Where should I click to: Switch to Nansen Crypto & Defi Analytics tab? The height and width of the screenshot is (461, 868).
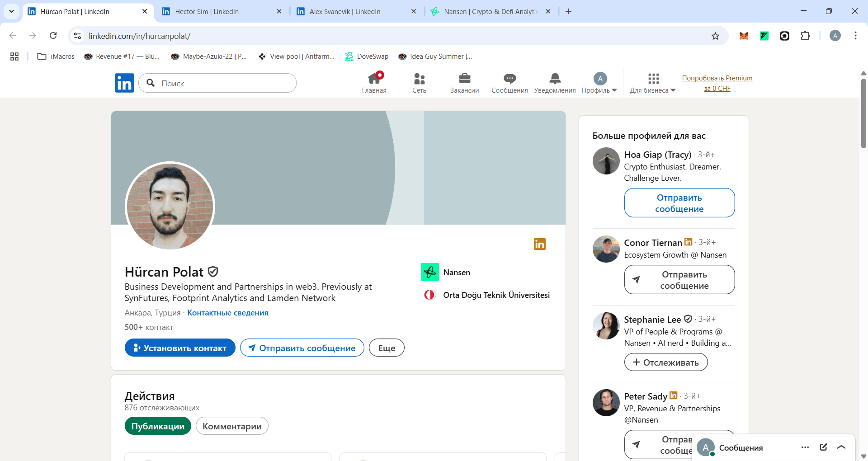click(x=491, y=12)
